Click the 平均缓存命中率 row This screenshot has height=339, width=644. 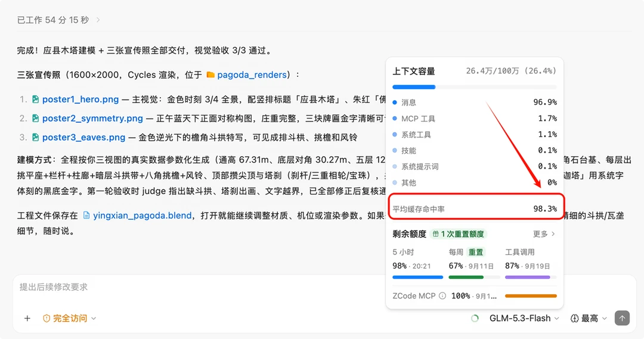coord(475,209)
